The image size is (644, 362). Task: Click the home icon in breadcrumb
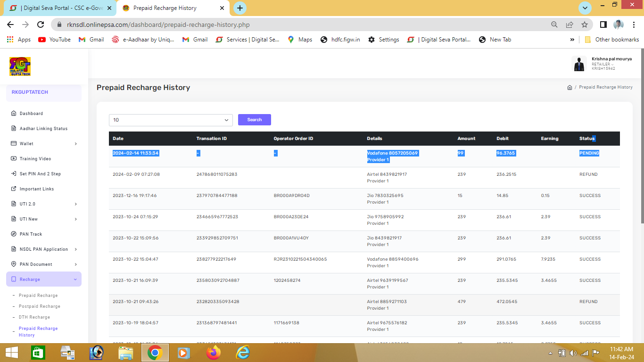tap(570, 88)
